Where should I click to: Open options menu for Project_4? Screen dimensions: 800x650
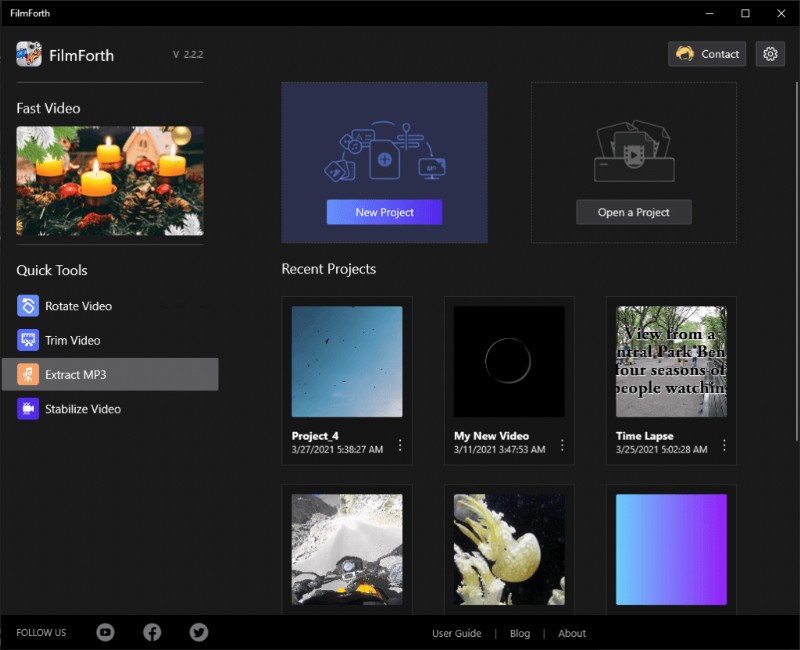pos(400,444)
